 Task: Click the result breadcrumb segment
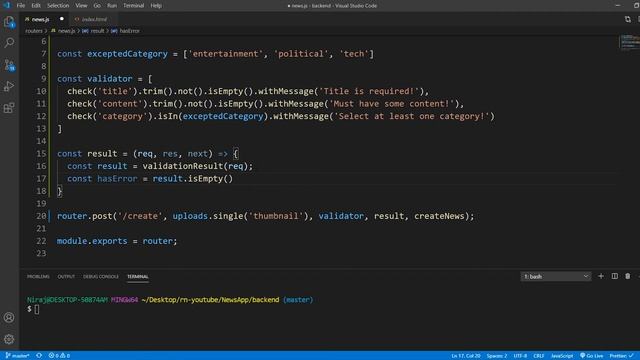coord(93,31)
